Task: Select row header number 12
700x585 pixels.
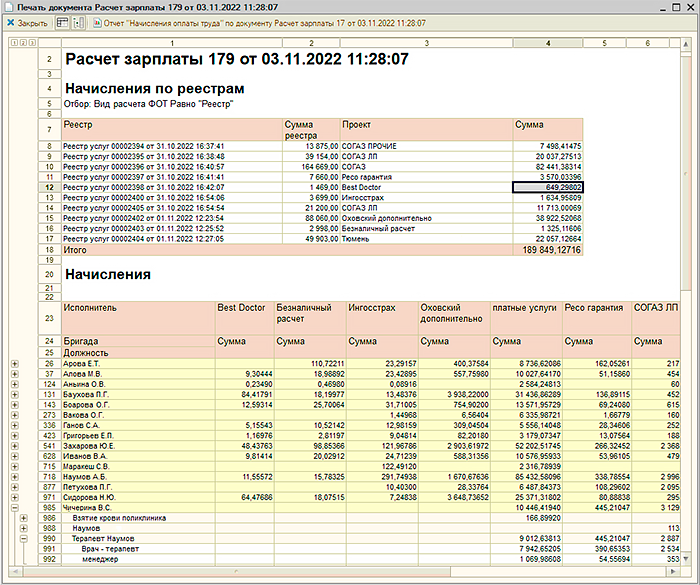Action: coord(47,186)
